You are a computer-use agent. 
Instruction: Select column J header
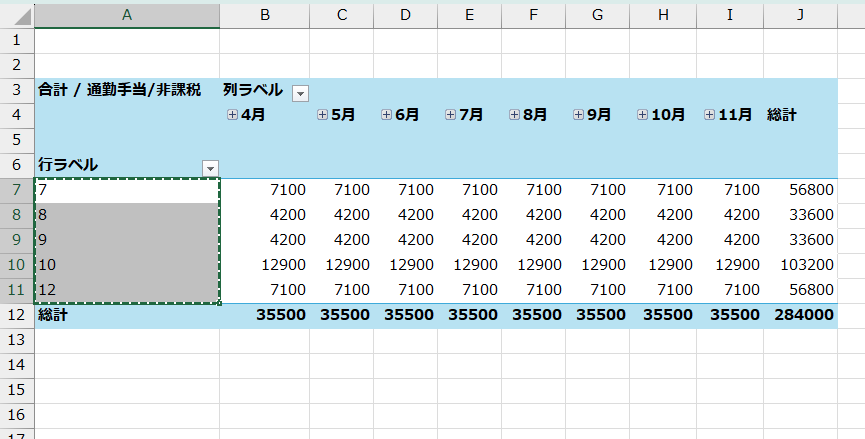pos(800,16)
